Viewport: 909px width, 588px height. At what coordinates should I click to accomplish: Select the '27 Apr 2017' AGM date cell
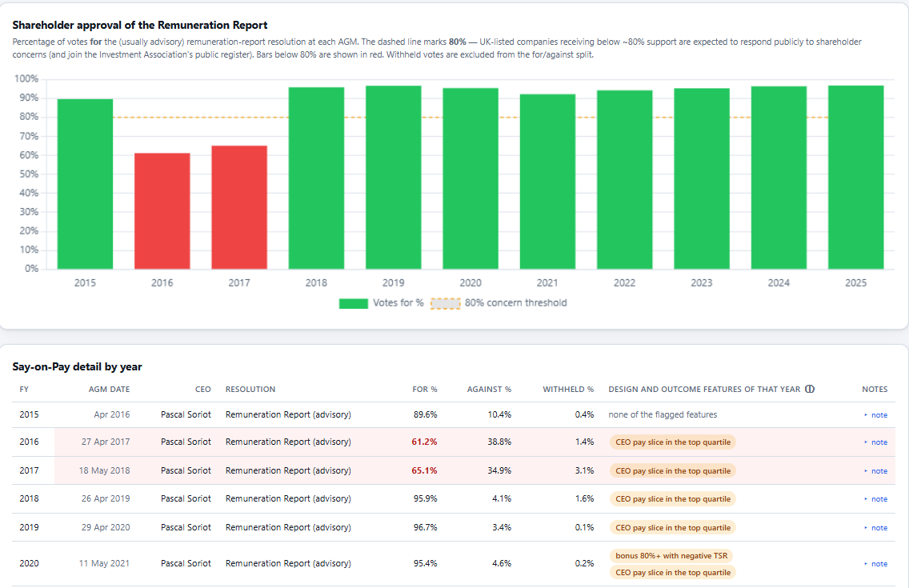click(x=106, y=442)
